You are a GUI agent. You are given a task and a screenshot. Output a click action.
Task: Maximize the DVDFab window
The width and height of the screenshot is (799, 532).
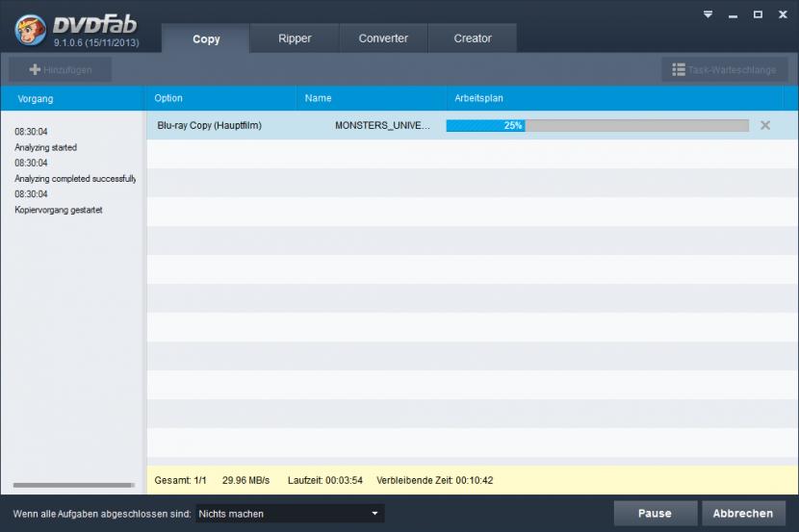point(758,14)
